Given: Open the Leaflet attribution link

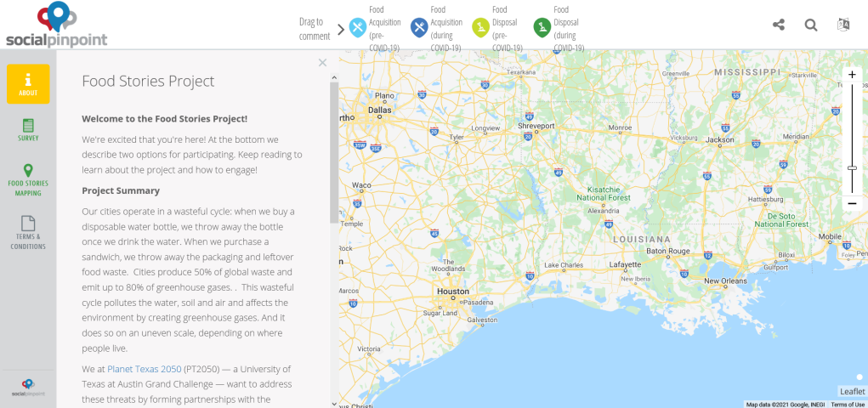Looking at the screenshot, I should point(852,391).
